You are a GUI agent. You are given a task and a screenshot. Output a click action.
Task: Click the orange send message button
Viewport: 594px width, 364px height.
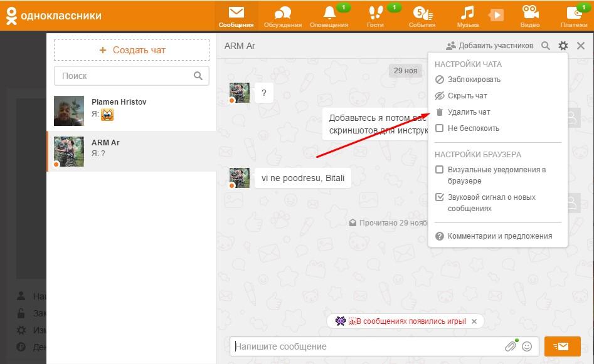(x=562, y=346)
